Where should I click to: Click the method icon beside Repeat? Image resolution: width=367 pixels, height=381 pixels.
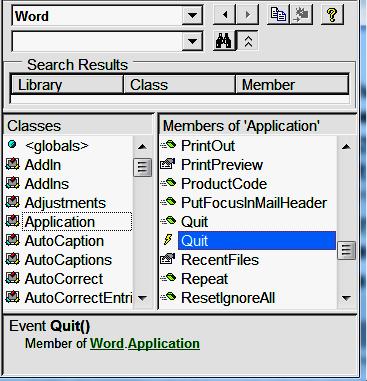coord(168,278)
